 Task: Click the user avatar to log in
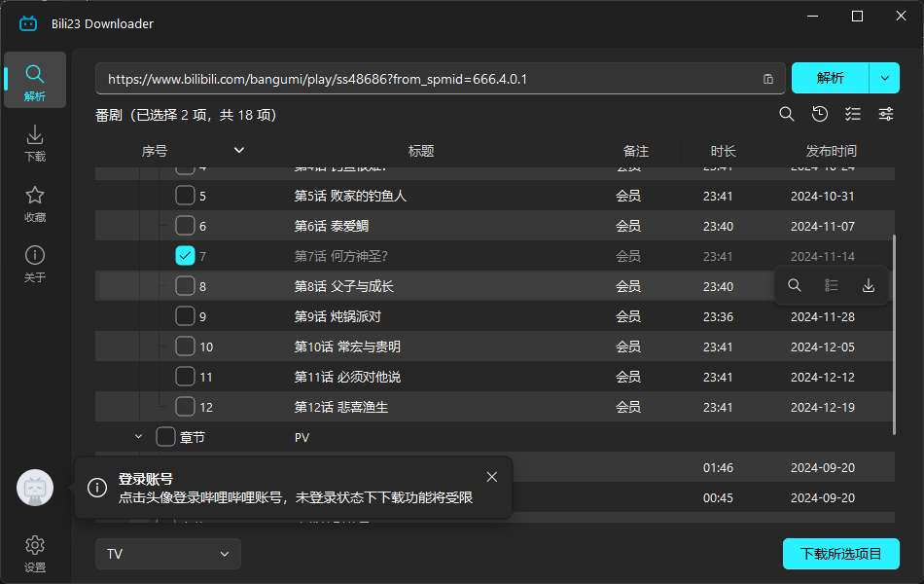click(35, 488)
